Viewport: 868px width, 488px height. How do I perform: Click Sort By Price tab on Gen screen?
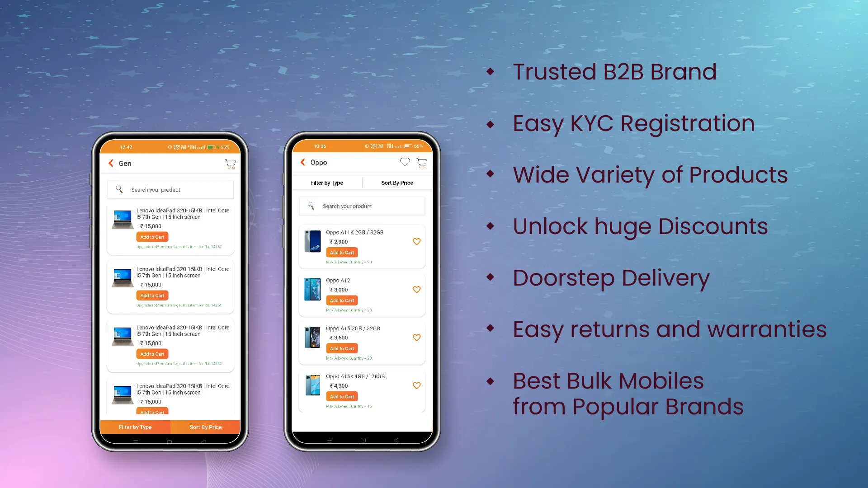(x=206, y=427)
